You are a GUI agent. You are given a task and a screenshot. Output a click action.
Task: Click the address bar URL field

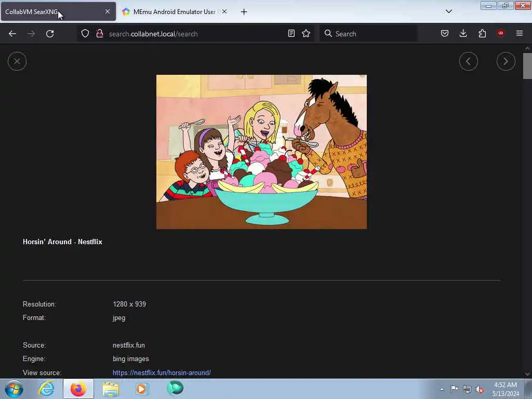(x=195, y=34)
